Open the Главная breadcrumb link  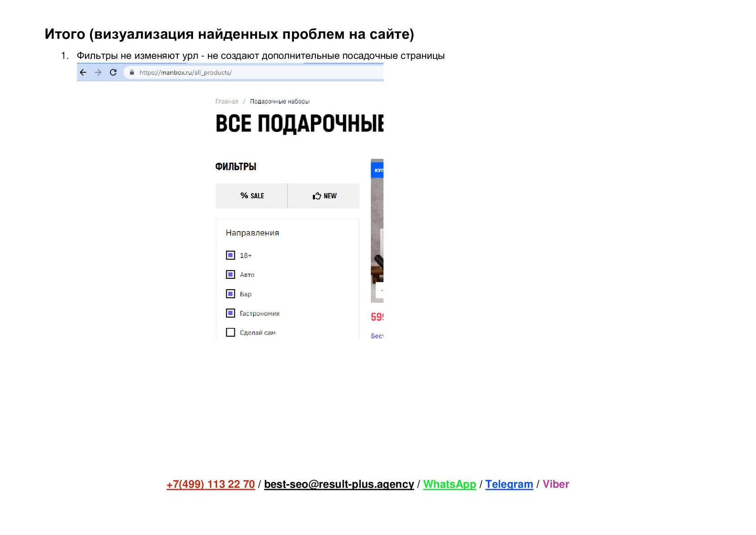click(227, 101)
